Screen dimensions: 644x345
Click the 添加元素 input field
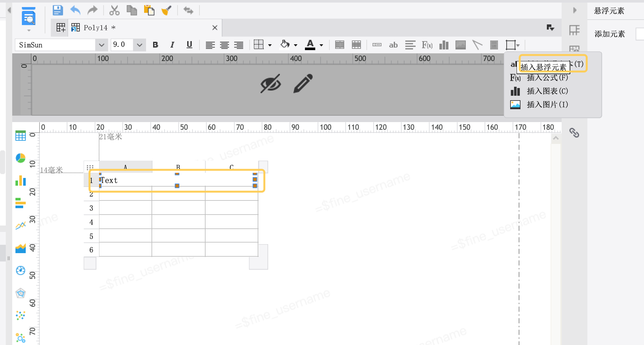tap(640, 34)
